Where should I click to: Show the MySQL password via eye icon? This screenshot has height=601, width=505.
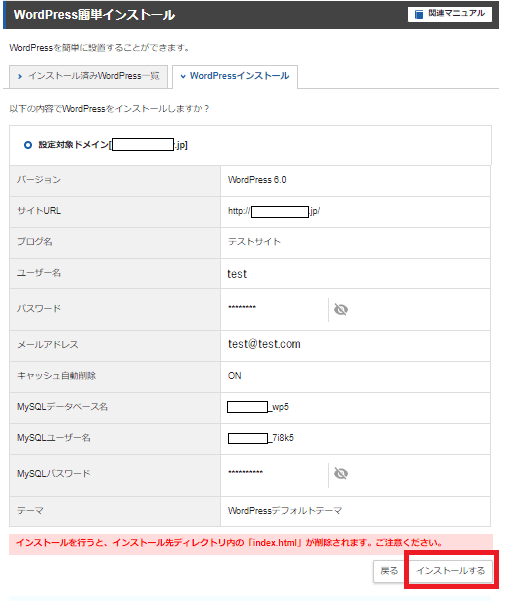(x=341, y=473)
